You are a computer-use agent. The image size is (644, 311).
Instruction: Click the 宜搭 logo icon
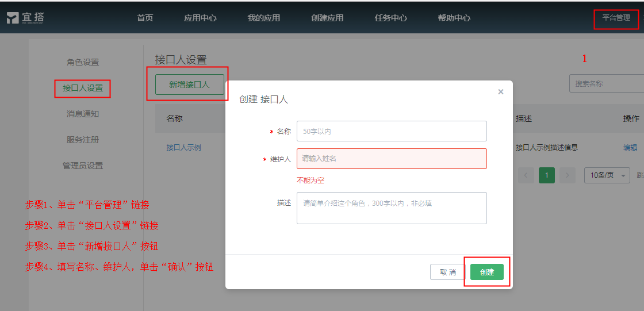tap(13, 18)
